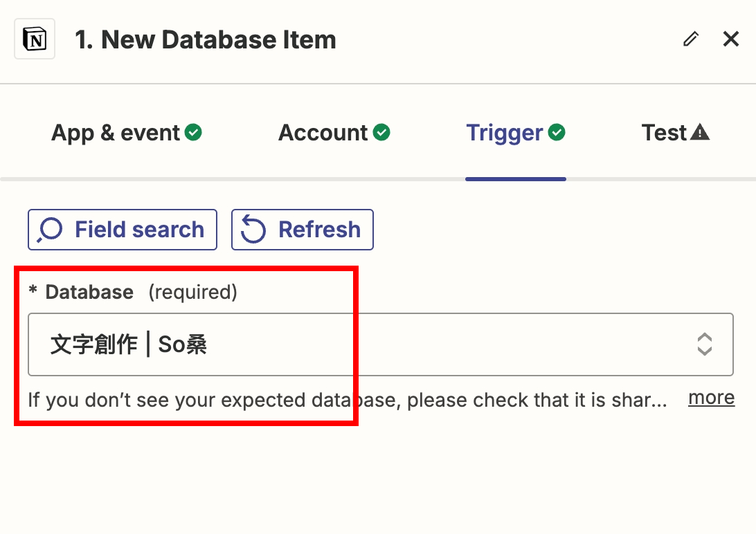Close the New Database Item panel

click(731, 39)
